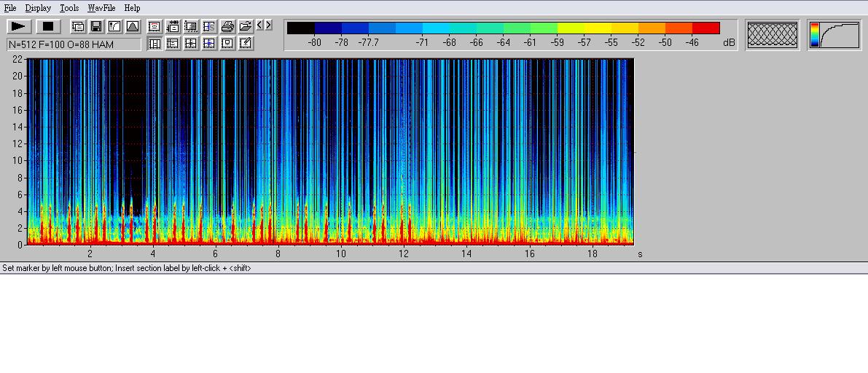Click the red swatch on the dB color scale
Viewport: 868px width, 373px height.
705,28
